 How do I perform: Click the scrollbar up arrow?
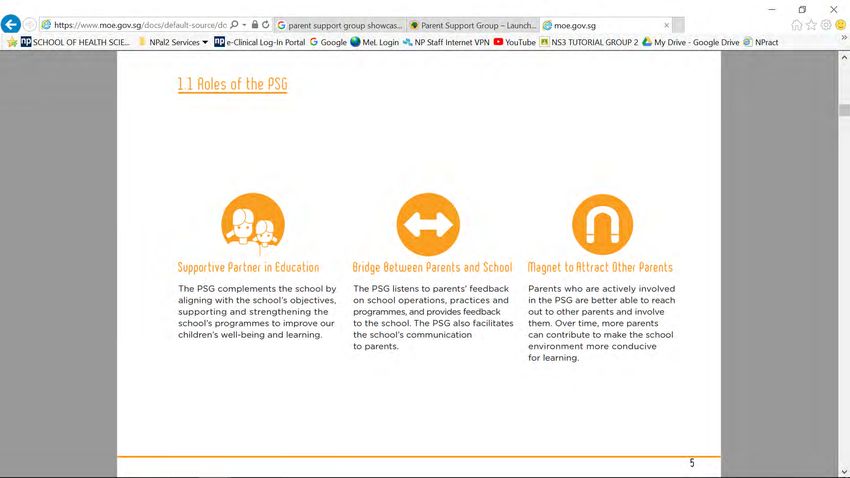pos(844,57)
